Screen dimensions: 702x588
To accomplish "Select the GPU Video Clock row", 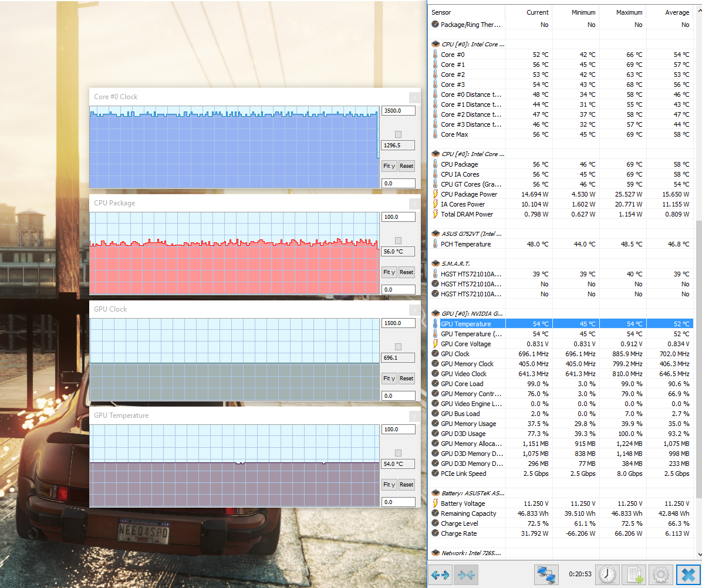I will (x=561, y=374).
